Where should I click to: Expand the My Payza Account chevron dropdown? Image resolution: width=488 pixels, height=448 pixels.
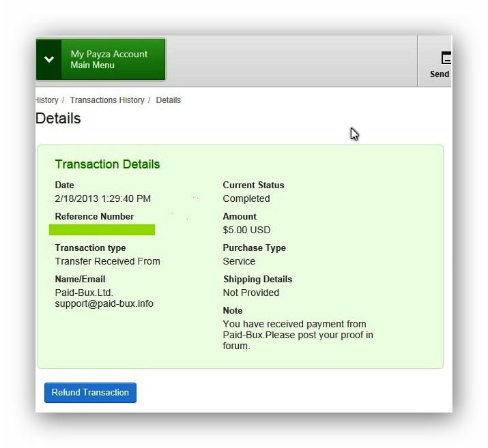[49, 59]
